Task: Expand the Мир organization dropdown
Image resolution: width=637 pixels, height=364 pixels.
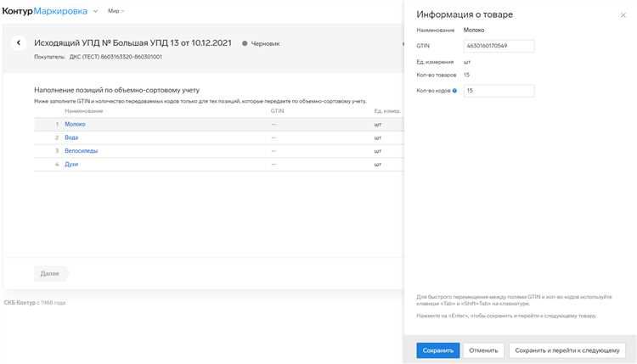Action: 116,11
